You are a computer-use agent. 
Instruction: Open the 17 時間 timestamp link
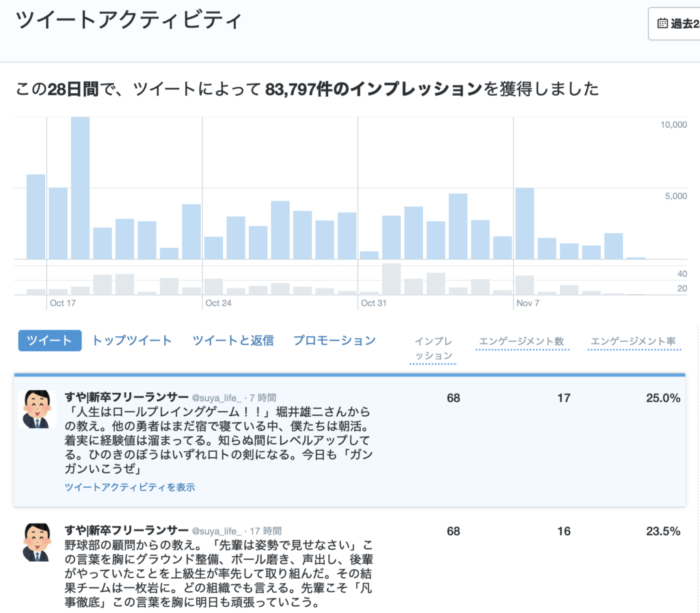click(266, 531)
